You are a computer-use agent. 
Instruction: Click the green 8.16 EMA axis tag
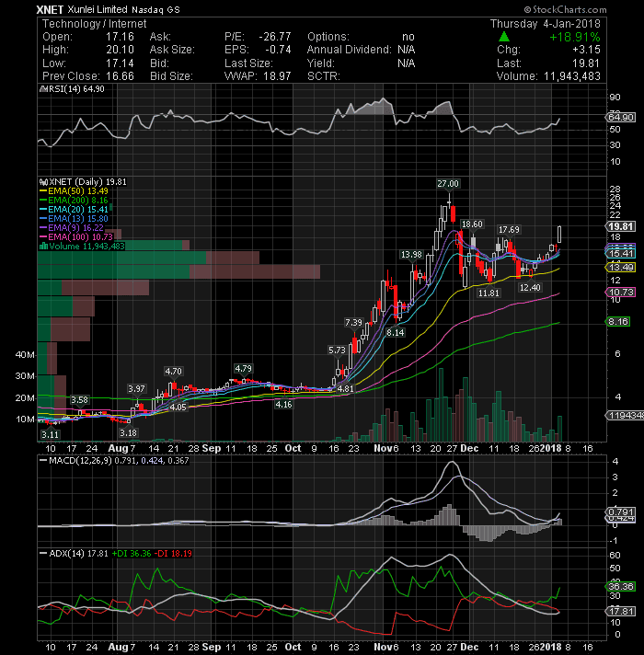tap(618, 321)
